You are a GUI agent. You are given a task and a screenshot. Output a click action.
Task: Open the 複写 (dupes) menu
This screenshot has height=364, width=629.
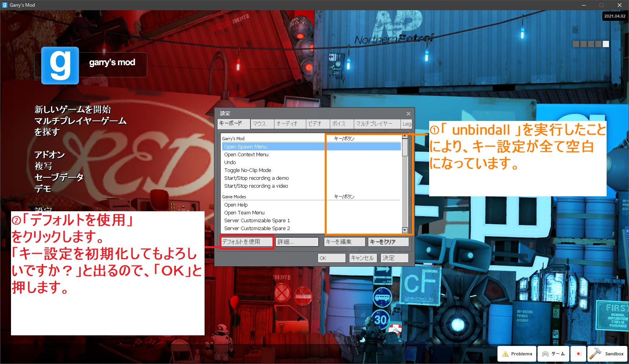43,166
